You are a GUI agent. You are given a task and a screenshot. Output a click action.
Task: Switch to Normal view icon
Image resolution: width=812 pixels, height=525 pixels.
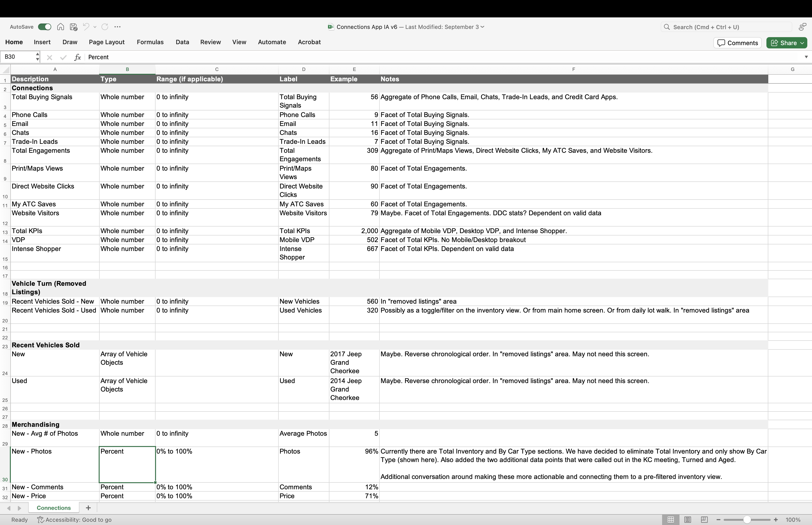point(671,520)
